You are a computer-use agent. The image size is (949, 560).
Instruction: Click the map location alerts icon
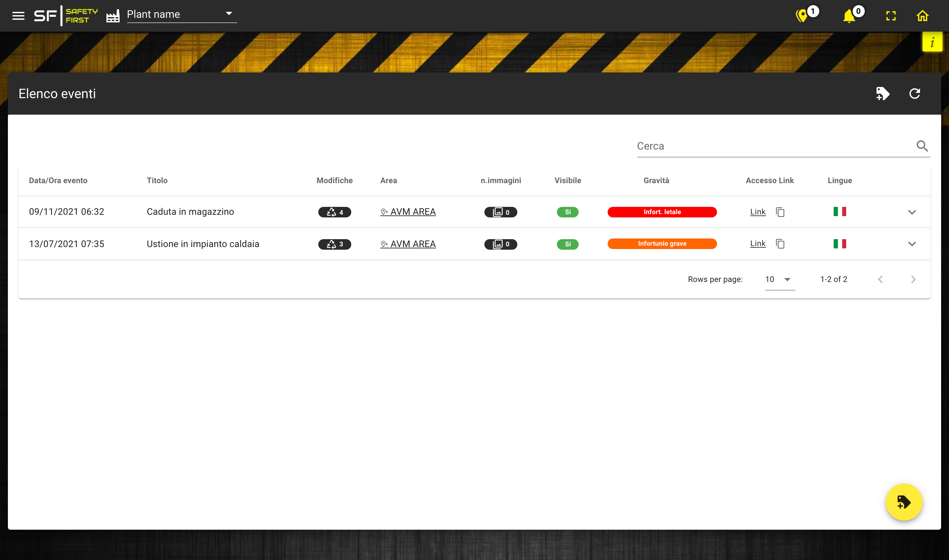pyautogui.click(x=801, y=16)
